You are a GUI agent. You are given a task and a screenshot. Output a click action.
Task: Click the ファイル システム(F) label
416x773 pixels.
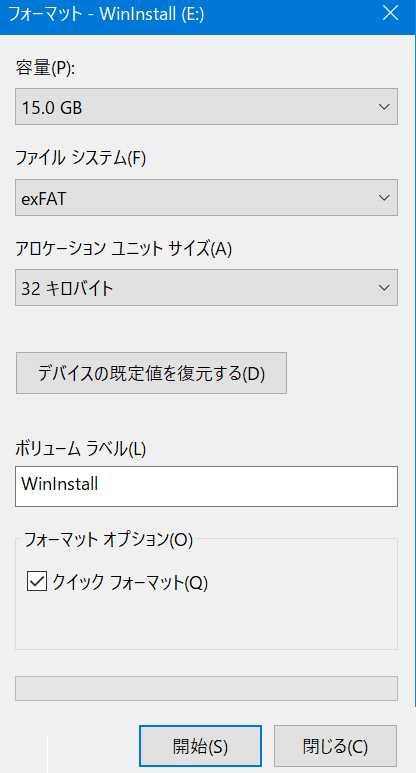pyautogui.click(x=81, y=159)
